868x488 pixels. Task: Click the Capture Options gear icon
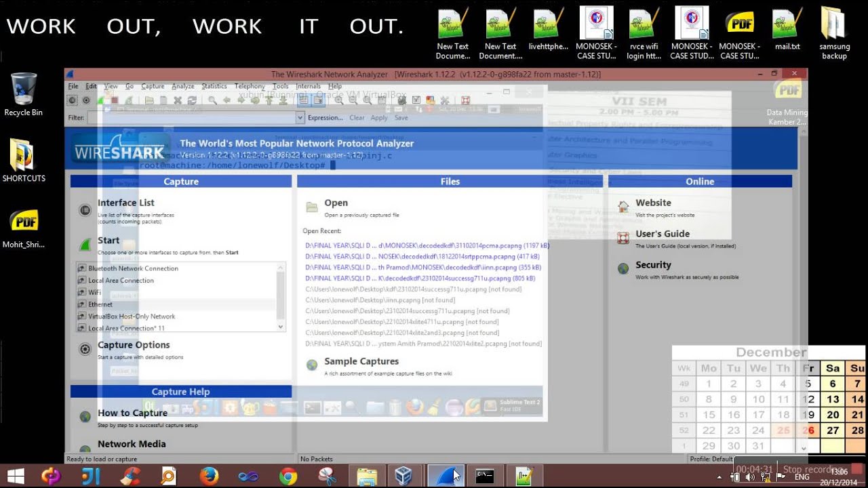pyautogui.click(x=85, y=349)
